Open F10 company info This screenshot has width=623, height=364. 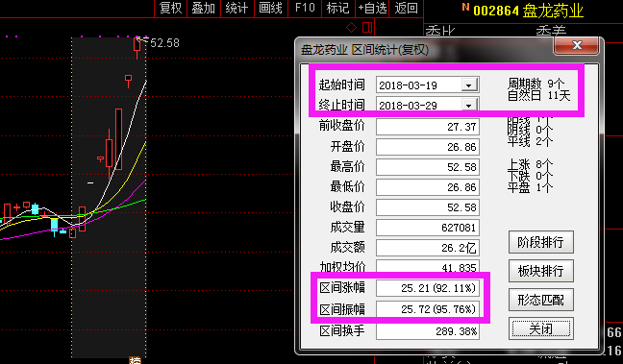click(305, 8)
